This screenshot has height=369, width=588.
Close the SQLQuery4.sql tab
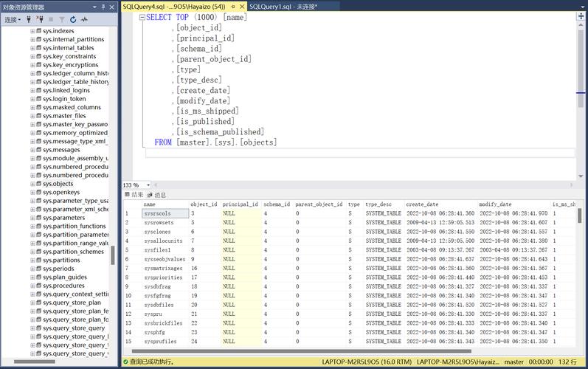[x=241, y=7]
